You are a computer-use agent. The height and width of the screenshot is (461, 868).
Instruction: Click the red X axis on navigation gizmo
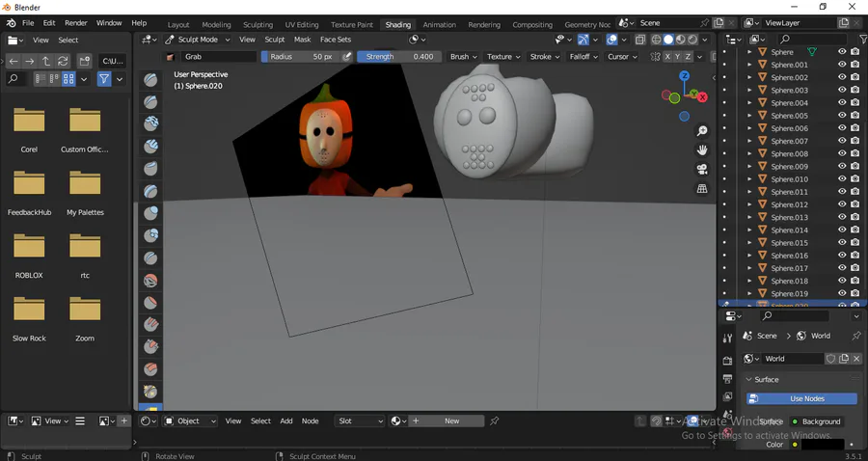click(702, 97)
